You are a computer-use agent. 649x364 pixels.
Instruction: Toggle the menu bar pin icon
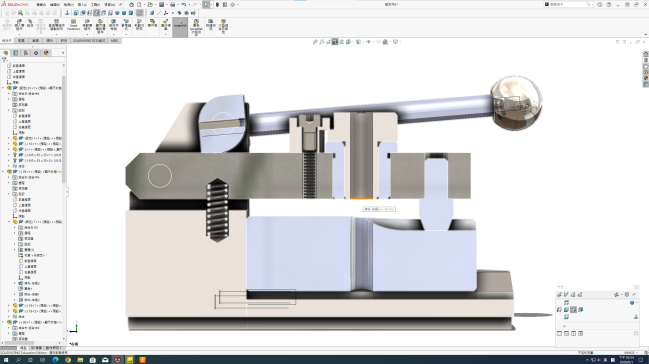pos(120,5)
